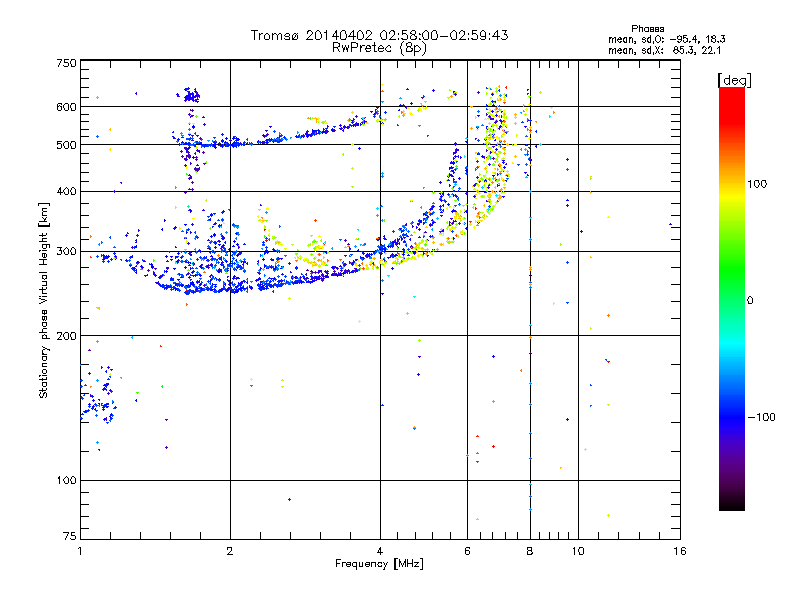800x600 pixels.
Task: Click the black bottom of the phase colorbar
Action: click(732, 503)
